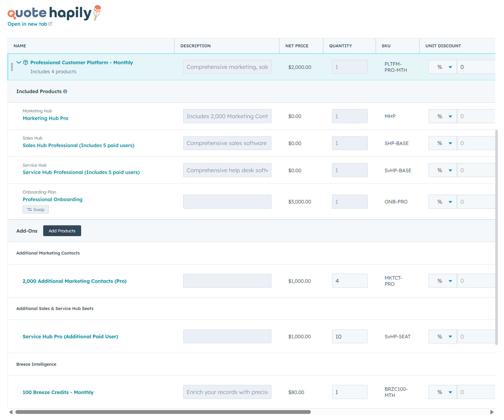This screenshot has height=420, width=504.
Task: Click the quantity field for Additional Marketing Contacts
Action: coord(350,281)
